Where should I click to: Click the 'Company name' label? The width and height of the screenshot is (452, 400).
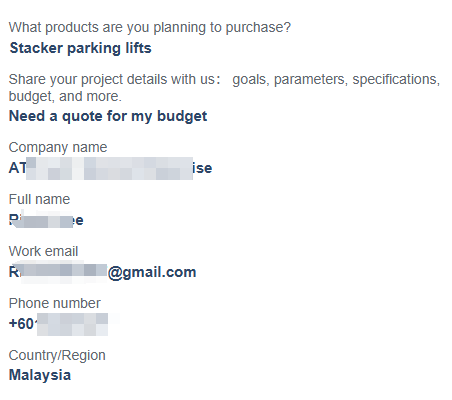[58, 147]
